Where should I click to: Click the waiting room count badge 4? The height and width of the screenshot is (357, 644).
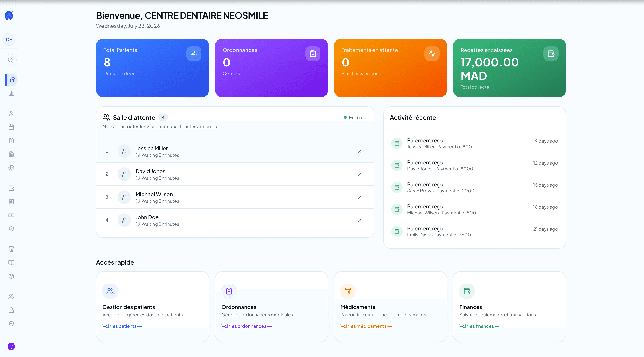(163, 117)
